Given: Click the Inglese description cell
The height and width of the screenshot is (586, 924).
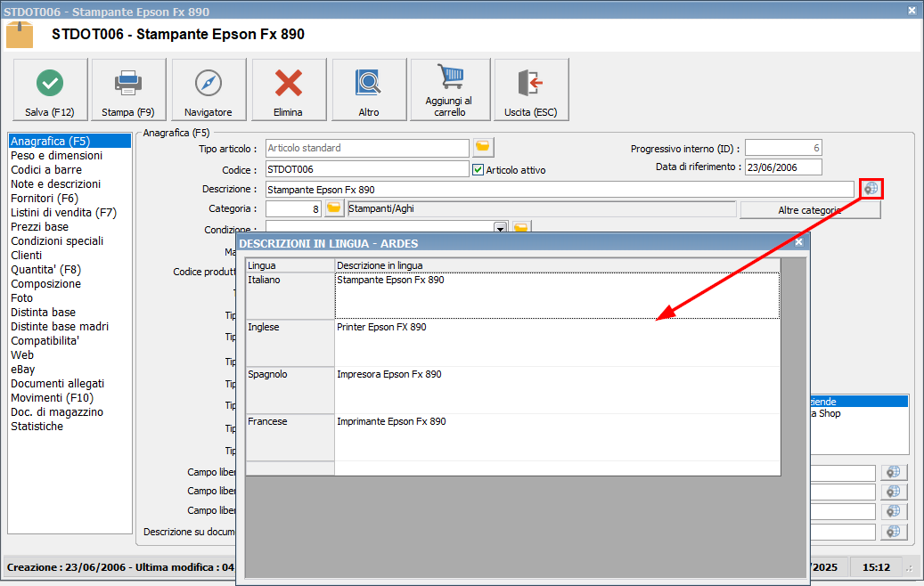Looking at the screenshot, I should point(557,343).
